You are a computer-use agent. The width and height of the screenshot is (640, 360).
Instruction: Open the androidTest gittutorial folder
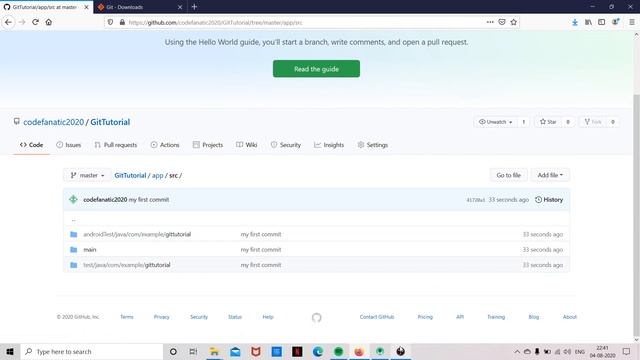tap(137, 234)
